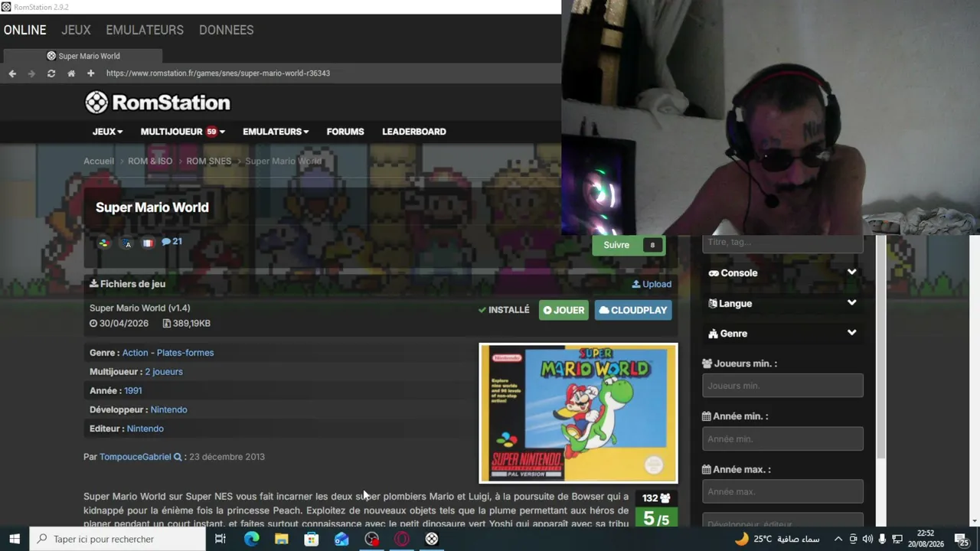Open the LEADERBOARD menu item
This screenshot has width=980, height=551.
[414, 132]
